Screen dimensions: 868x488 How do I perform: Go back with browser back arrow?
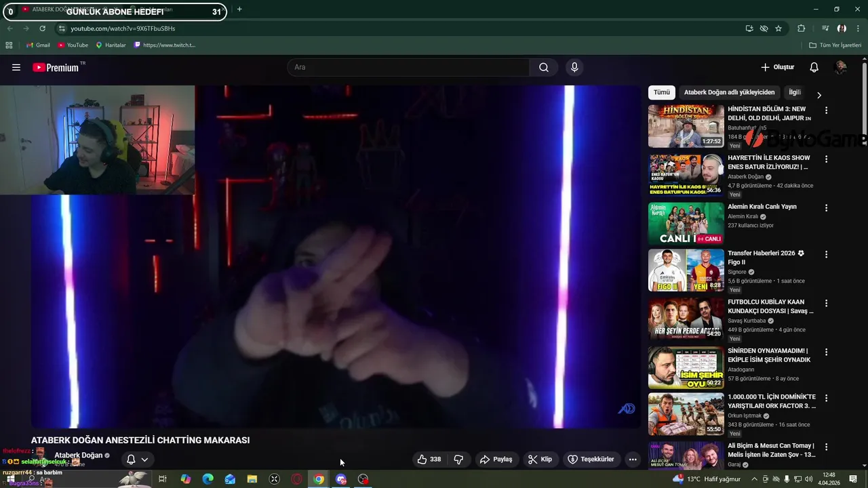[x=9, y=28]
